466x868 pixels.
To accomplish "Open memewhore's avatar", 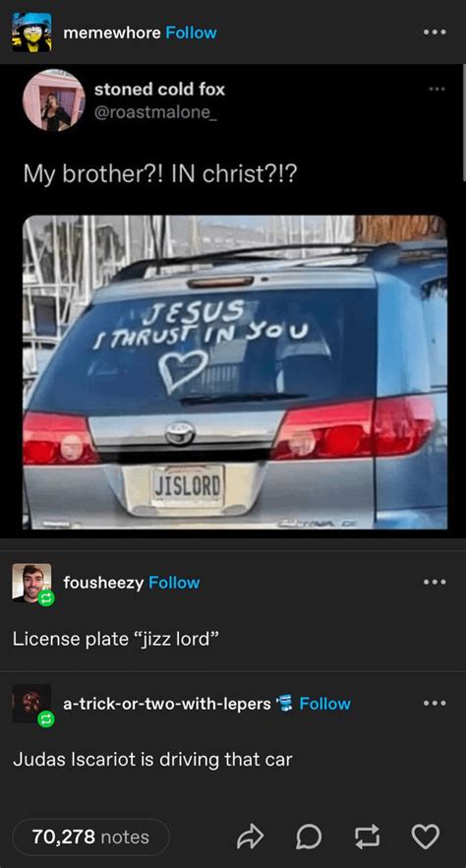I will pos(32,32).
